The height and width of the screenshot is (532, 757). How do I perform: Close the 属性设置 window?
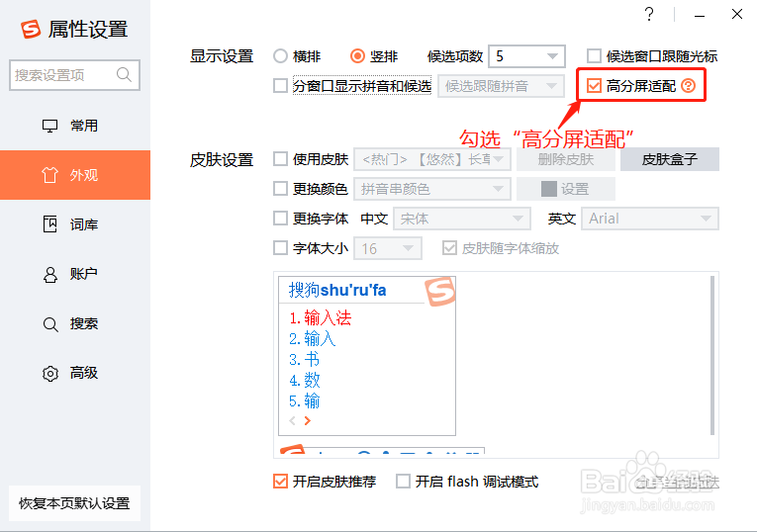pyautogui.click(x=737, y=14)
